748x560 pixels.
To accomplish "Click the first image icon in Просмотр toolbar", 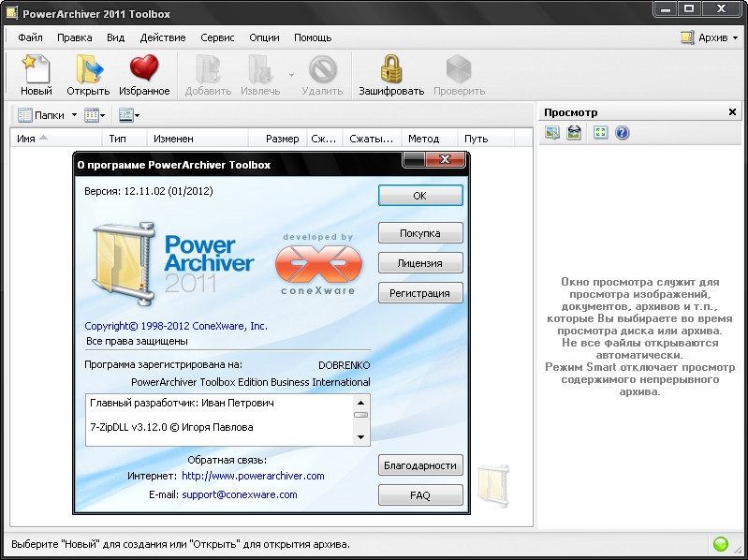I will pos(552,133).
